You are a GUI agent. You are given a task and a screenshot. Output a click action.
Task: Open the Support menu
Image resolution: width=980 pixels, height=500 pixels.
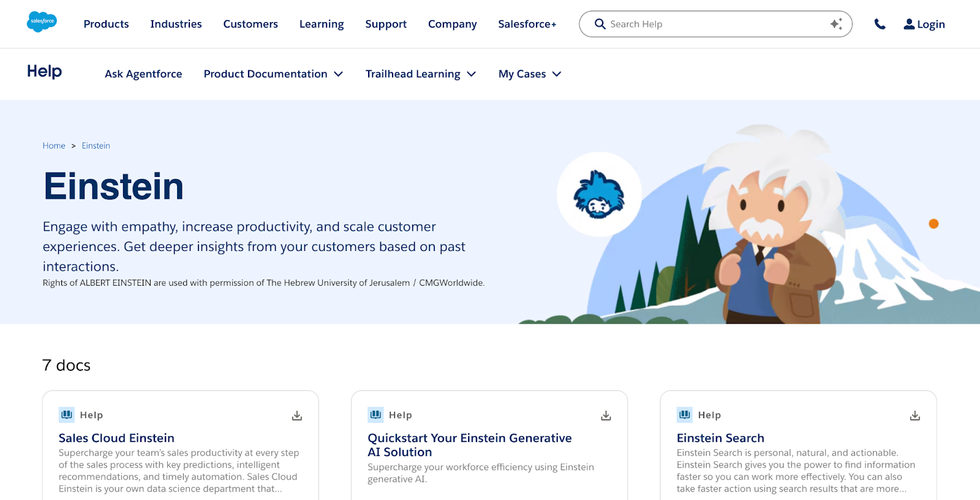[386, 24]
